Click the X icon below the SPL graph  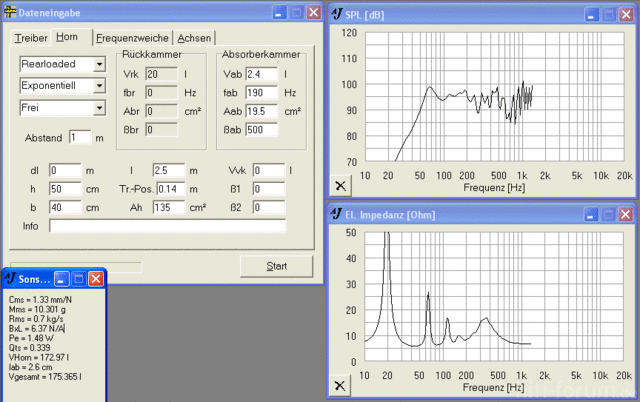[x=341, y=186]
